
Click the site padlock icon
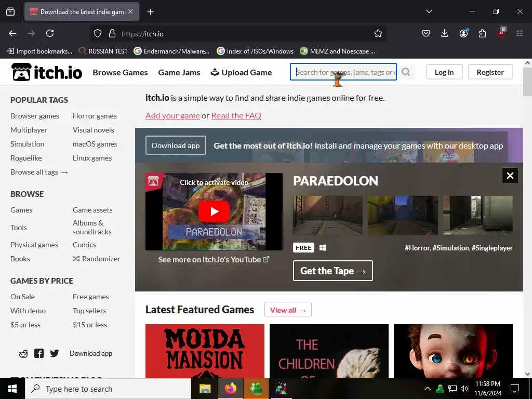pyautogui.click(x=112, y=33)
